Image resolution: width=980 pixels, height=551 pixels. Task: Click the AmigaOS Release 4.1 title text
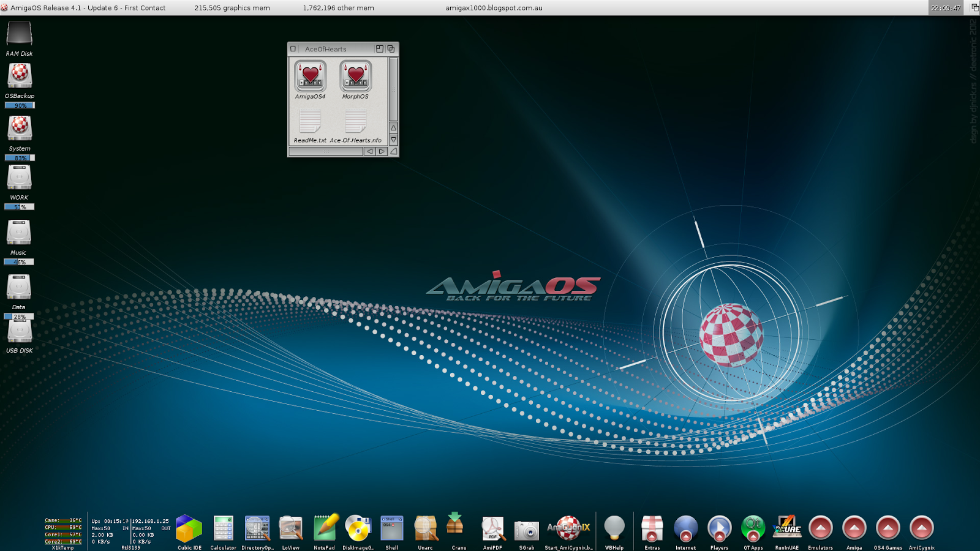point(88,8)
